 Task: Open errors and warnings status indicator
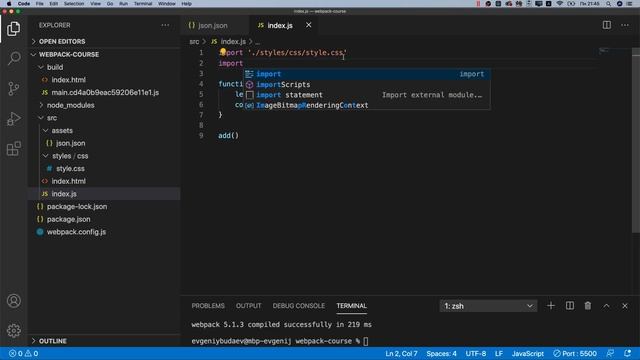pos(24,353)
